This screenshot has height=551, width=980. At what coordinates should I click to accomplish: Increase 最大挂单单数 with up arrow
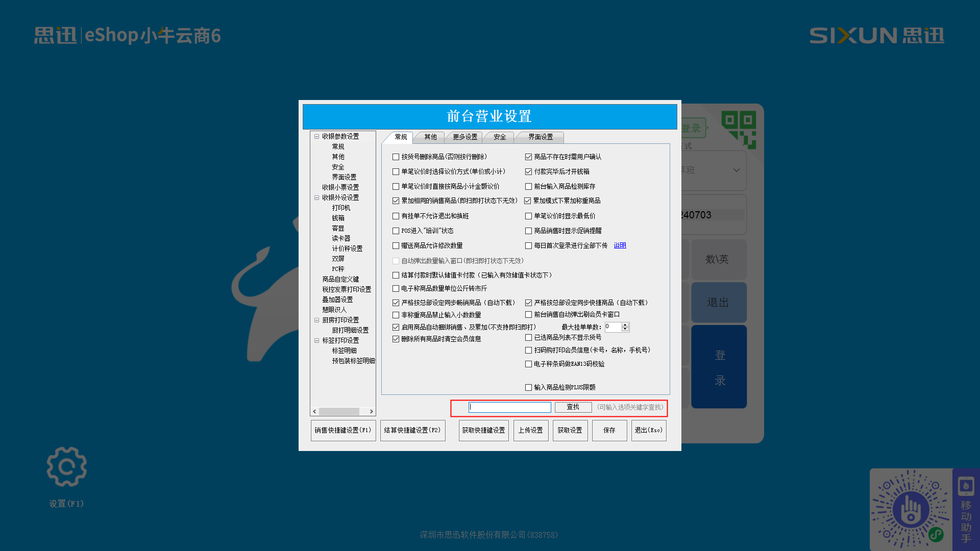(x=625, y=324)
